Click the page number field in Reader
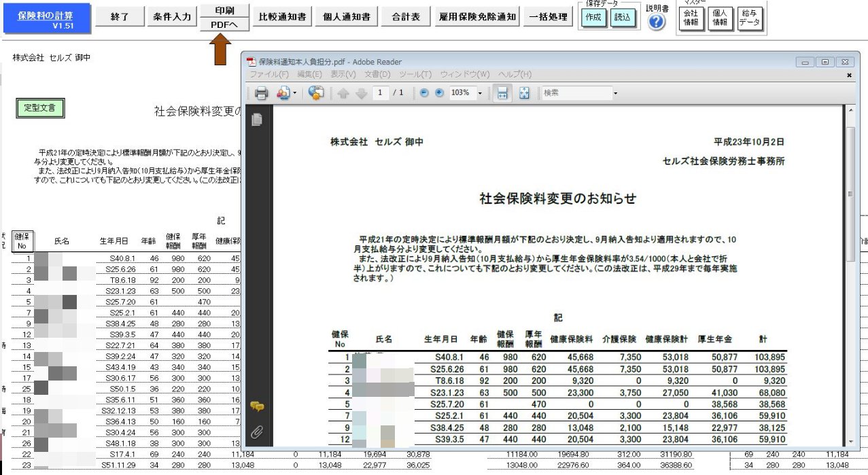 pyautogui.click(x=380, y=93)
